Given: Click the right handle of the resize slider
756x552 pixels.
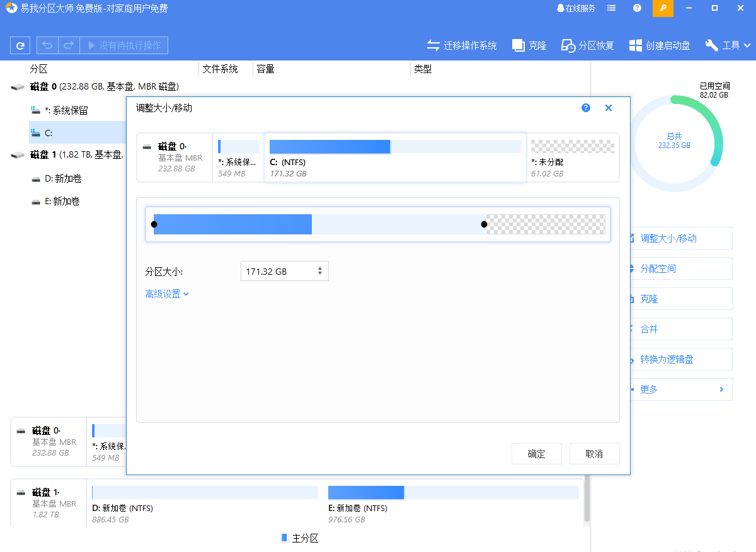Looking at the screenshot, I should [x=484, y=224].
